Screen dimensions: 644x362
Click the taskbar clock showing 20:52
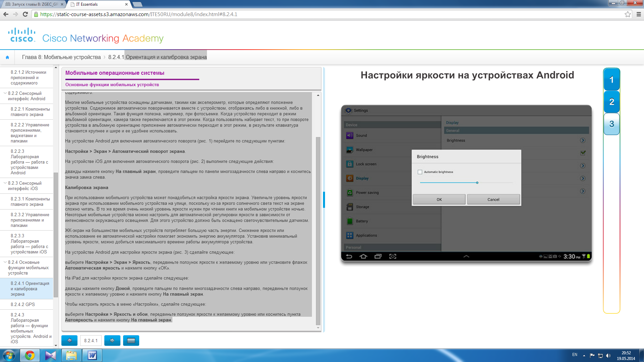pyautogui.click(x=626, y=356)
